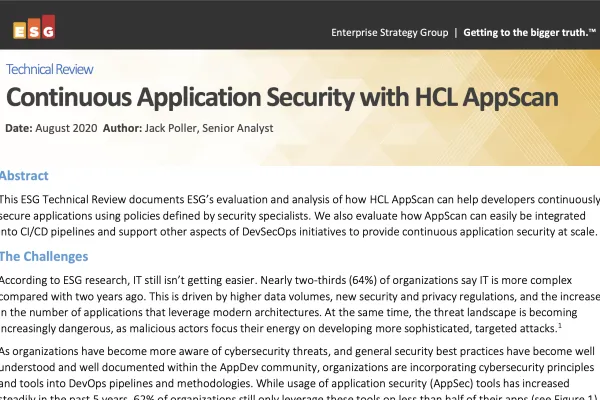Click the ESG logo in the header
Viewport: 600px width, 400px height.
pyautogui.click(x=32, y=28)
